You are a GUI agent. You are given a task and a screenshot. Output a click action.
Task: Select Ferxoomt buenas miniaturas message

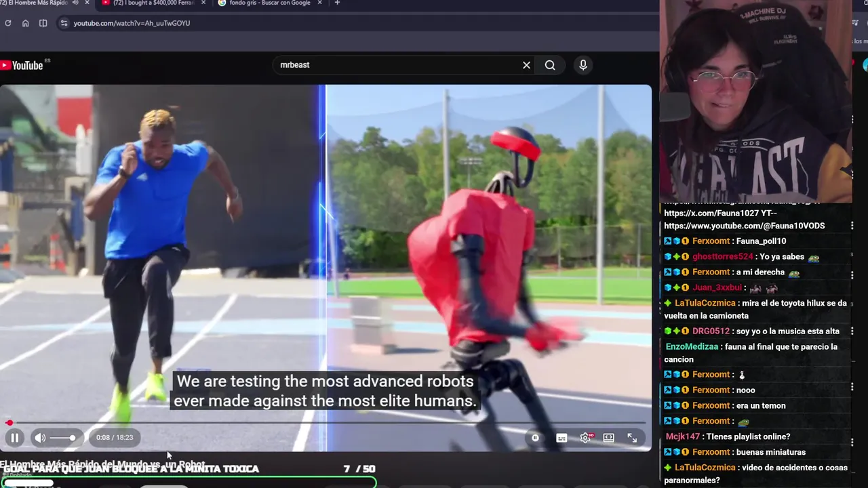pyautogui.click(x=735, y=453)
